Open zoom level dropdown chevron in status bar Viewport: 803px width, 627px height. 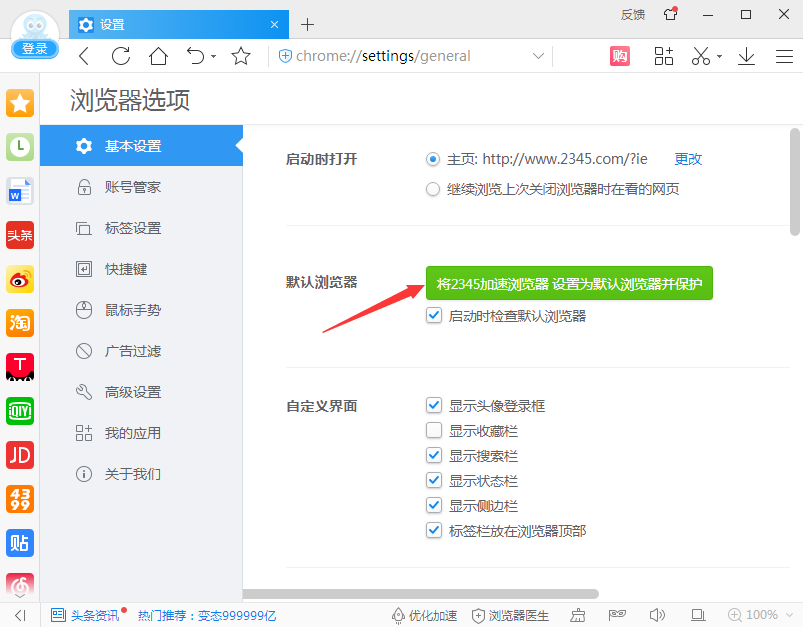point(789,615)
